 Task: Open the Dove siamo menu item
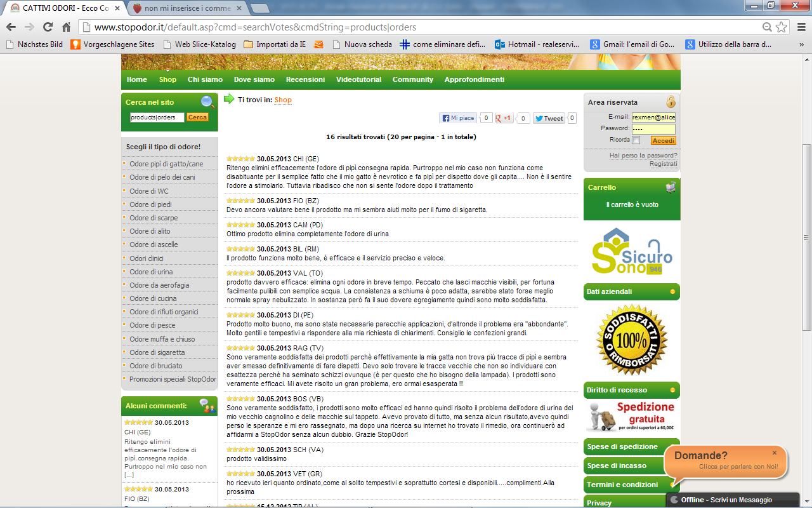(254, 79)
